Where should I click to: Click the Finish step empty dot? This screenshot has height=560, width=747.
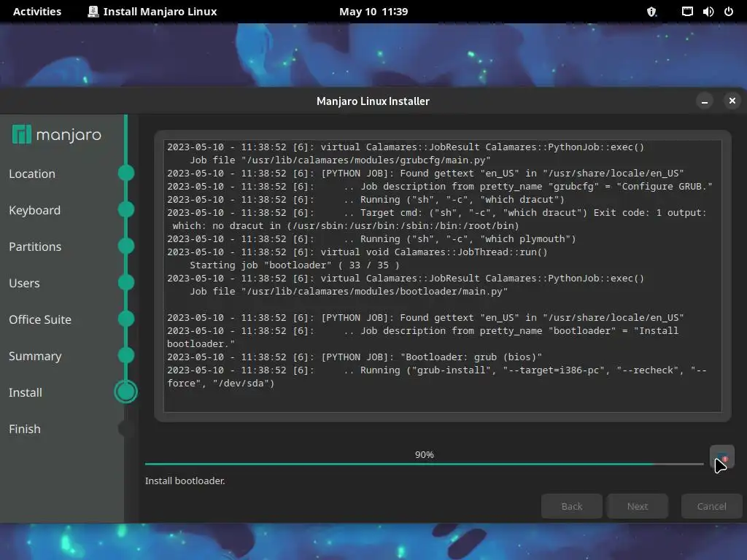(x=125, y=429)
